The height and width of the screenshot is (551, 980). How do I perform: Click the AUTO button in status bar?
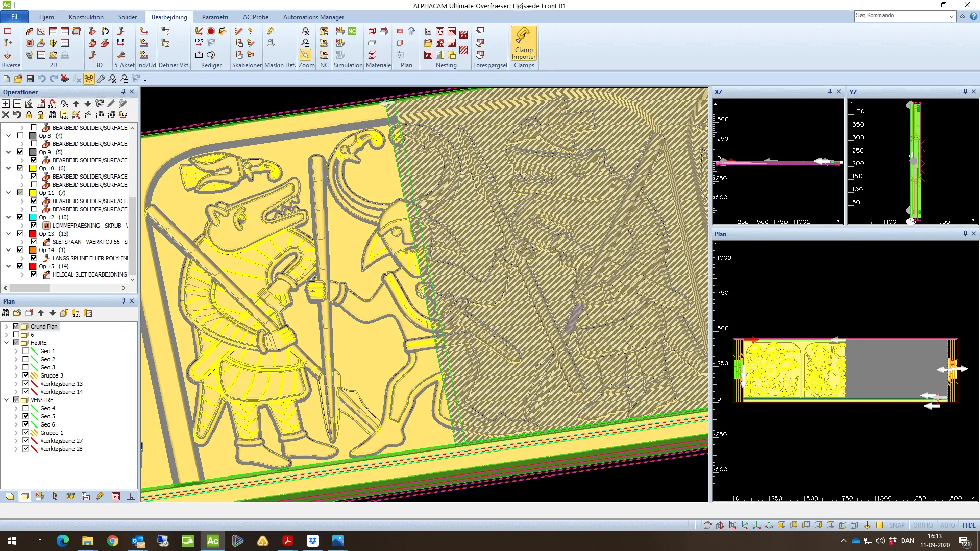pos(947,525)
